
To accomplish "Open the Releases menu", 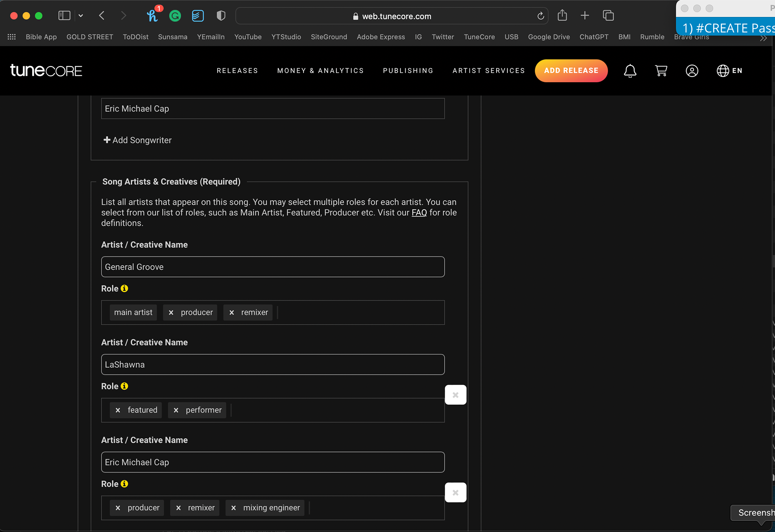I will pos(237,71).
